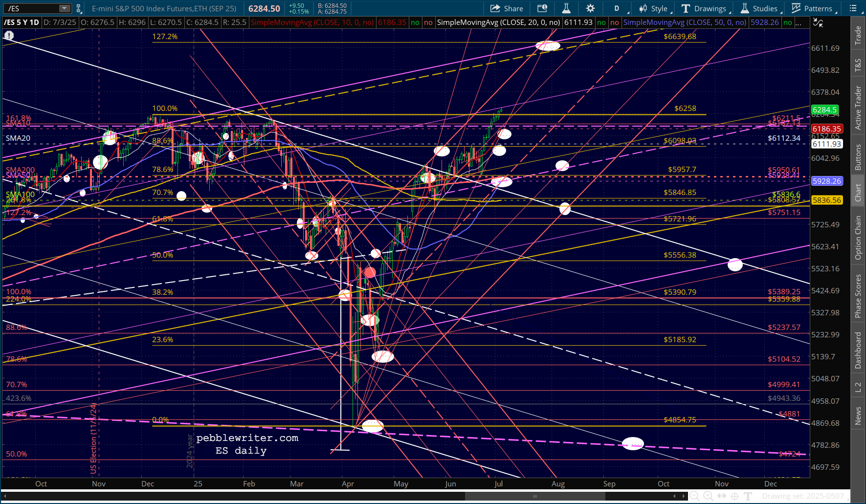
Task: Select the SimpleMovingAvg (CLOSE, 20, 0, no) study label
Action: click(498, 22)
